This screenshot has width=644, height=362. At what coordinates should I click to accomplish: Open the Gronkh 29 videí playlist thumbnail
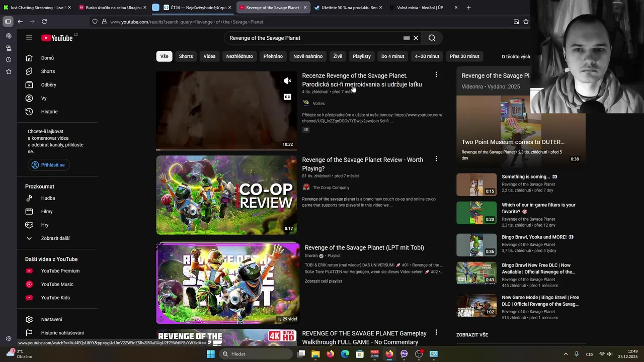pos(227,283)
